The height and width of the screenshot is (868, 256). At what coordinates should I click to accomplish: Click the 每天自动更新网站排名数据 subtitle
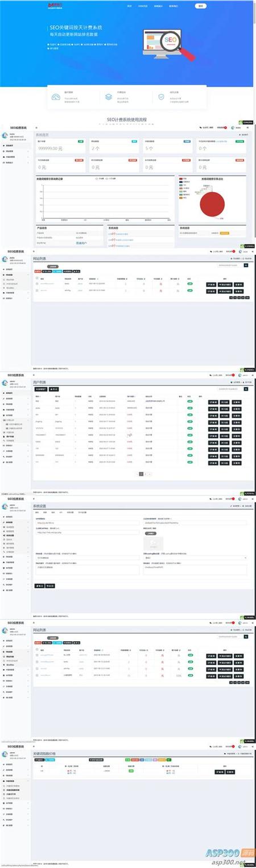(73, 35)
